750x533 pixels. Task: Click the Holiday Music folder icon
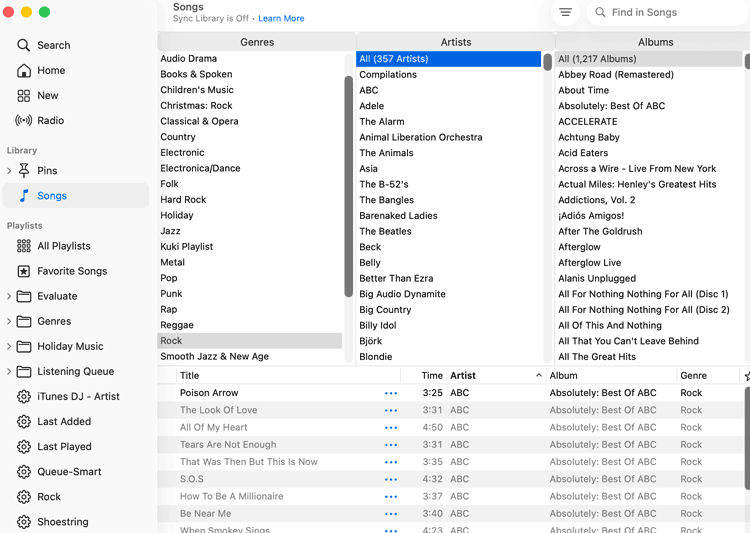click(x=23, y=346)
